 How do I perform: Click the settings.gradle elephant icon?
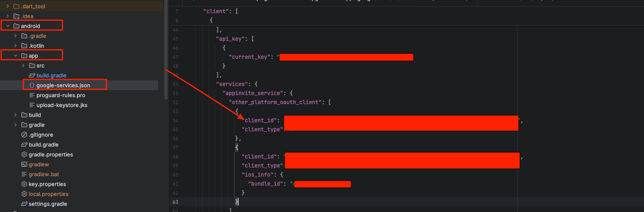point(24,204)
